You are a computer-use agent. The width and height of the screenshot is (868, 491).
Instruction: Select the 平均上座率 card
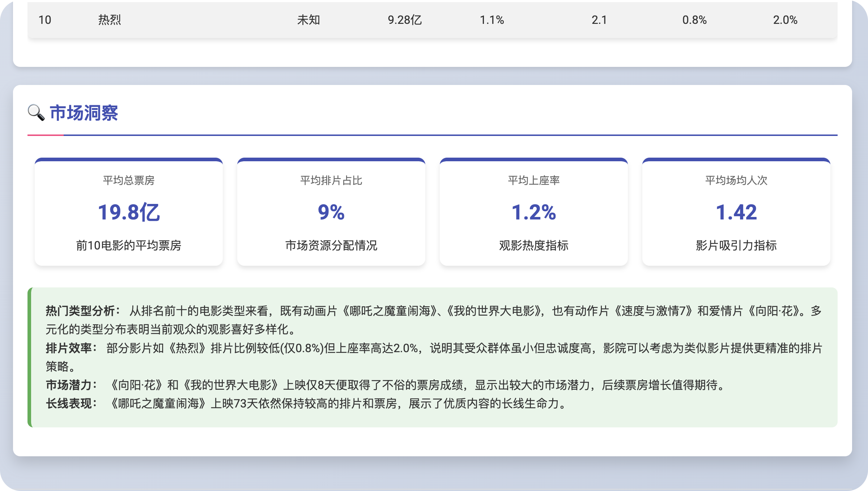point(533,180)
